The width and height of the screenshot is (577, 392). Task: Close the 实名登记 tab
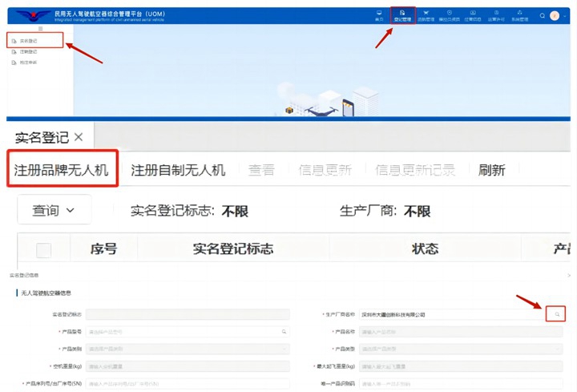[x=79, y=137]
